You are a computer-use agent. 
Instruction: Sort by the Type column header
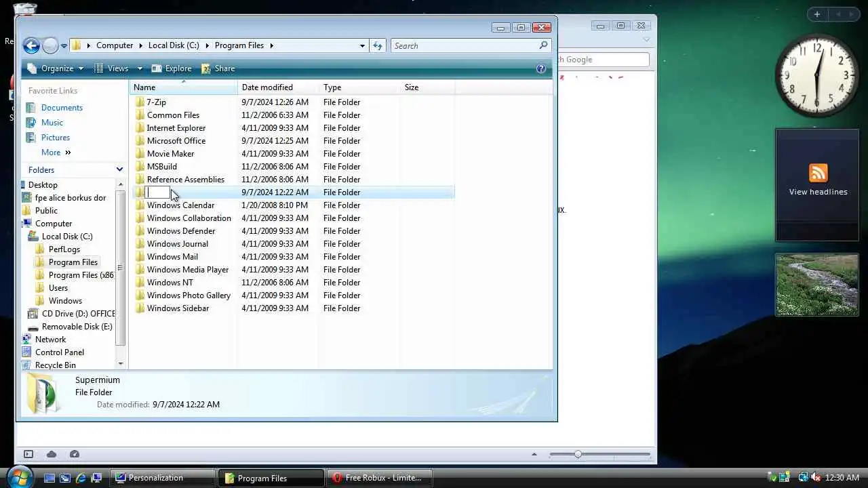(359, 87)
